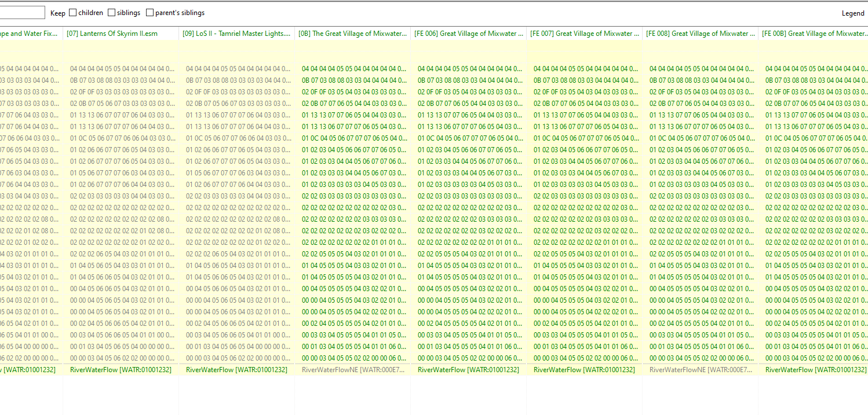Image resolution: width=868 pixels, height=415 pixels.
Task: Click the [FE 008] Great Village column header
Action: point(700,34)
